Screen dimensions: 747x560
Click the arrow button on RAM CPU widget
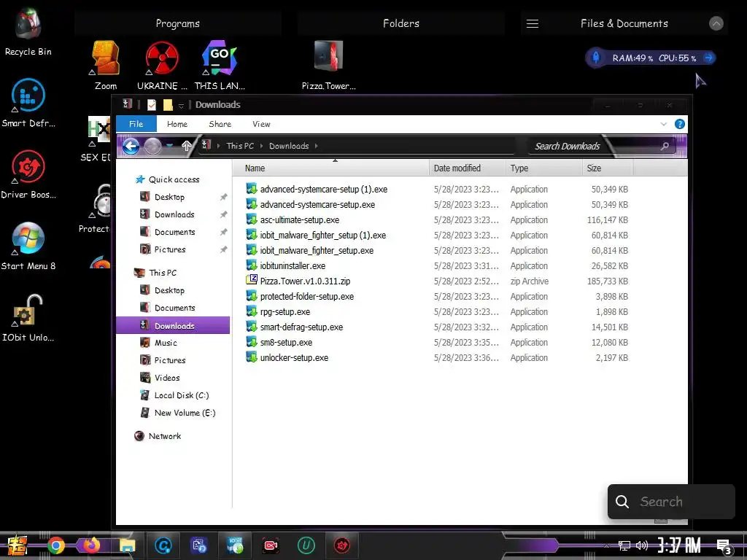pos(708,58)
